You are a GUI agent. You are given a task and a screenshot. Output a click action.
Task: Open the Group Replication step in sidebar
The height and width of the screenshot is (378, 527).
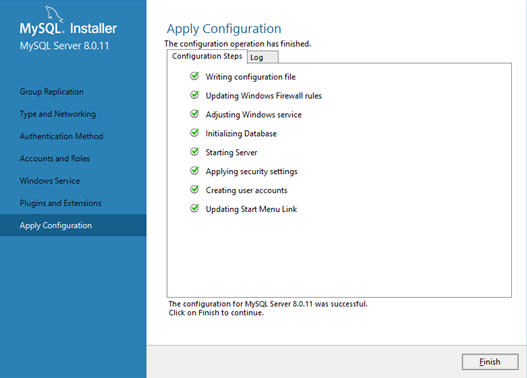pos(51,92)
